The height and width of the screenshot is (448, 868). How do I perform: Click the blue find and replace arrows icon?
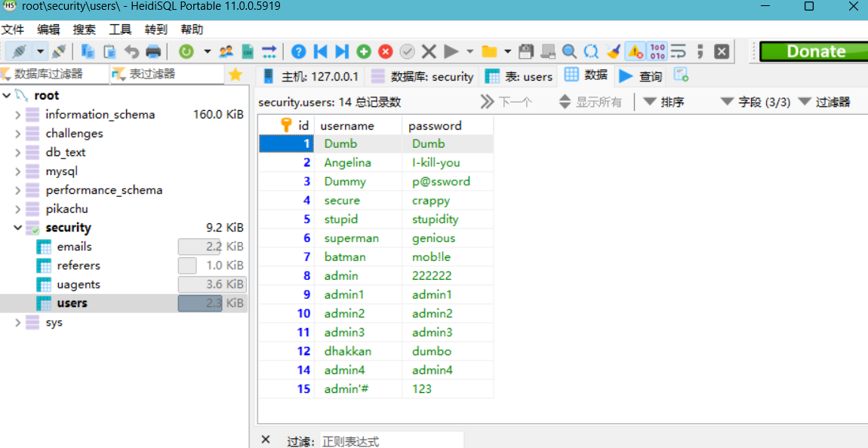coord(591,52)
